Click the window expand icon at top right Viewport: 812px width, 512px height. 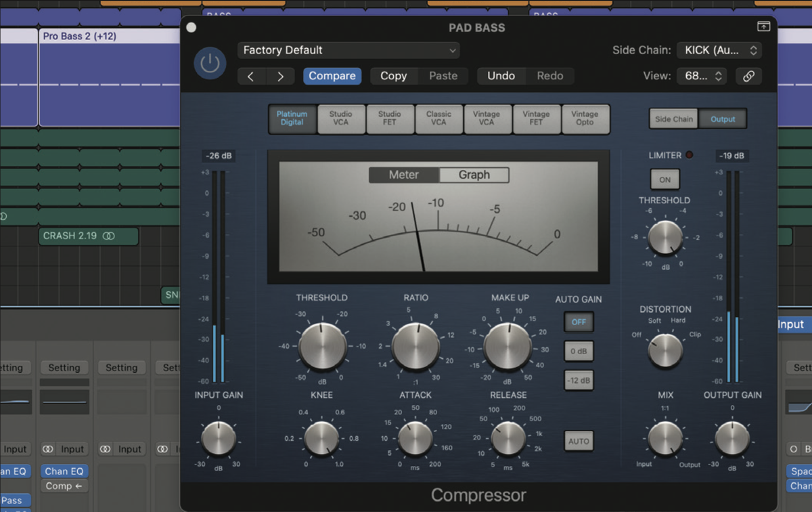pos(763,26)
